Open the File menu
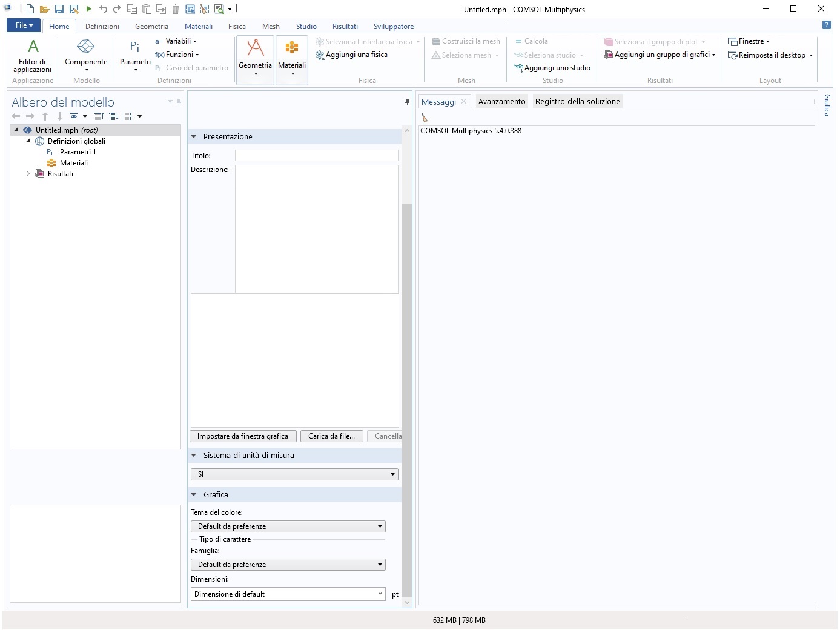Viewport: 840px width, 630px height. click(24, 25)
